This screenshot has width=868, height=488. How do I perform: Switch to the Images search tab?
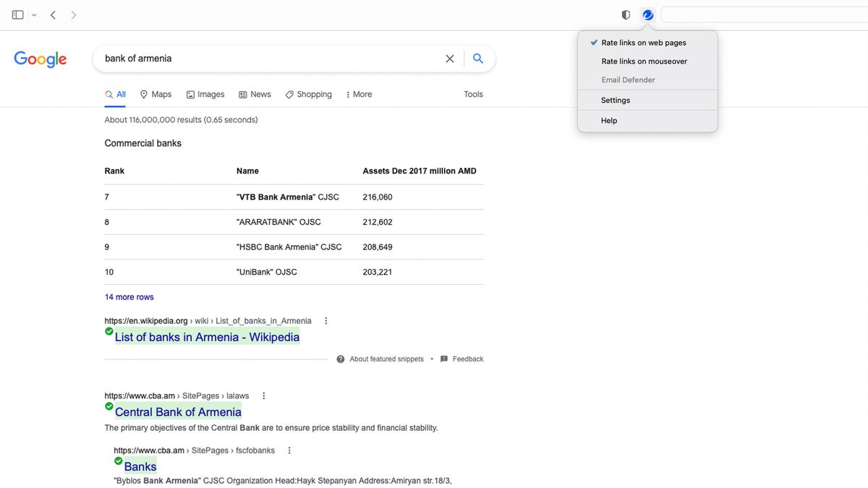click(205, 94)
